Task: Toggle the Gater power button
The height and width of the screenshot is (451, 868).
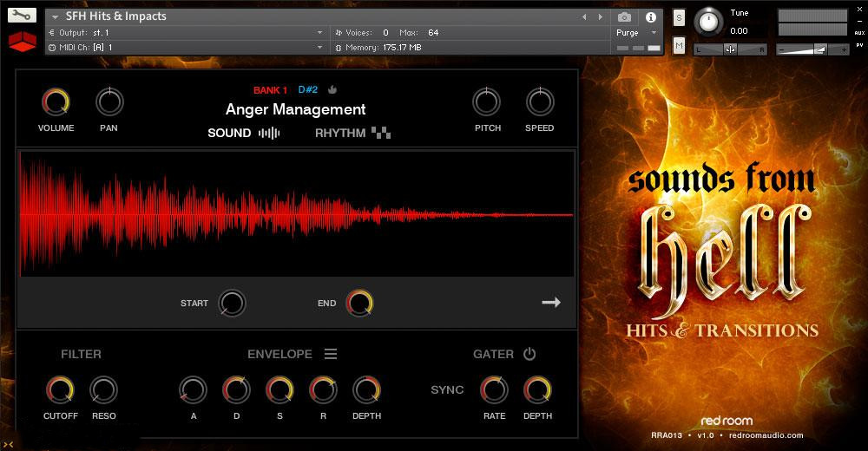Action: [x=529, y=354]
